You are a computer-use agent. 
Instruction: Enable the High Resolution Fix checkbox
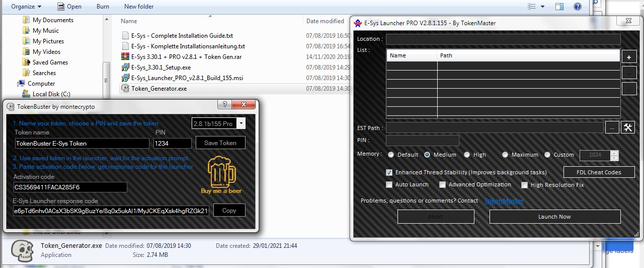(x=524, y=185)
